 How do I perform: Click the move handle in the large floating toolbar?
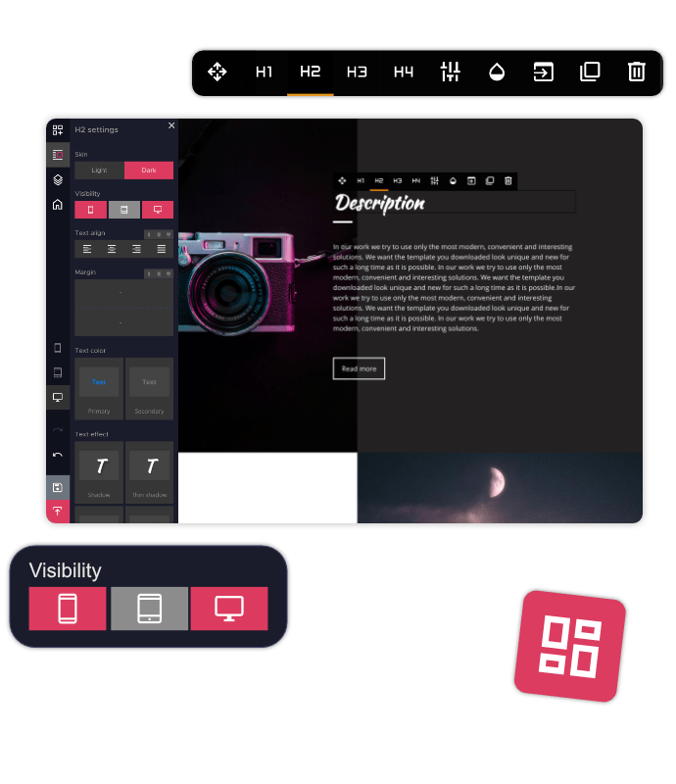point(217,72)
